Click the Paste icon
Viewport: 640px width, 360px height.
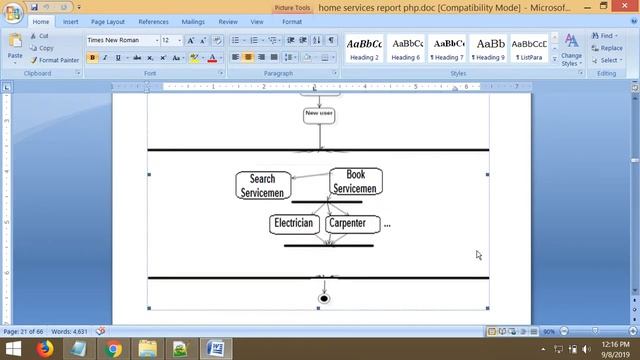click(x=15, y=41)
